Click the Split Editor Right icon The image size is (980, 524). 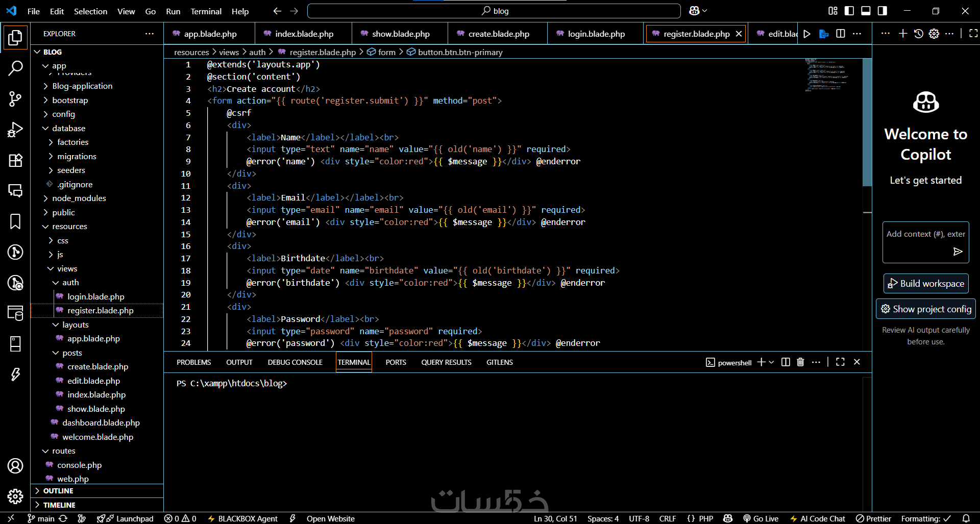coord(840,34)
